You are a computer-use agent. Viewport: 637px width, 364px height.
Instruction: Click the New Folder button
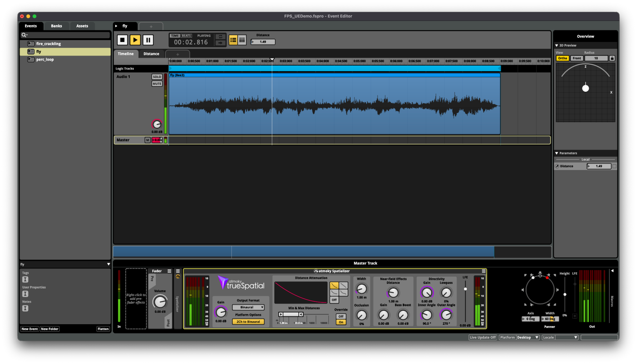click(x=50, y=329)
